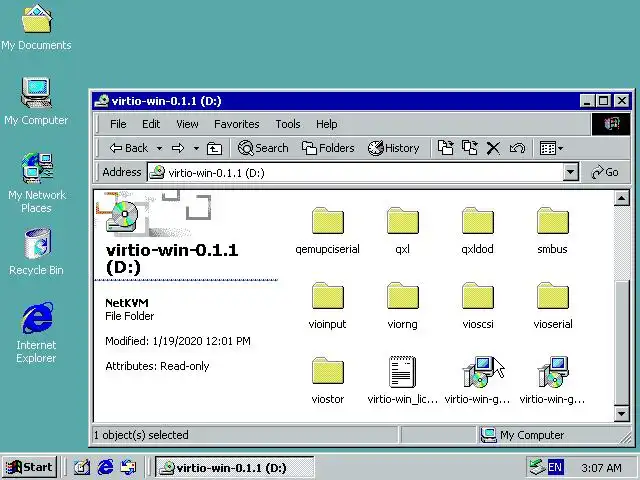
Task: Select the vioserial folder
Action: click(x=553, y=306)
